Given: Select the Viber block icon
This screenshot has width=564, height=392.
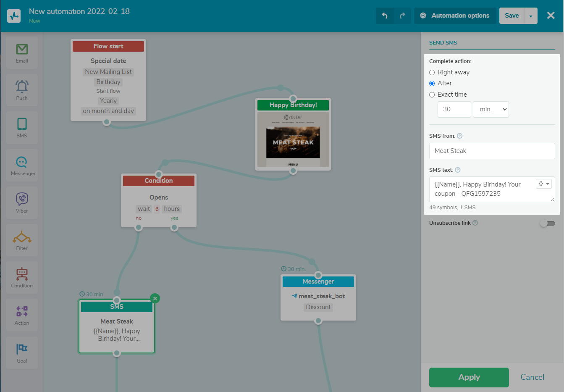Looking at the screenshot, I should [22, 203].
